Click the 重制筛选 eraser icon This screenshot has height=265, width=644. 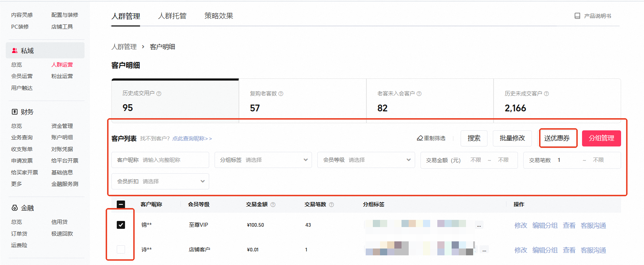[420, 138]
